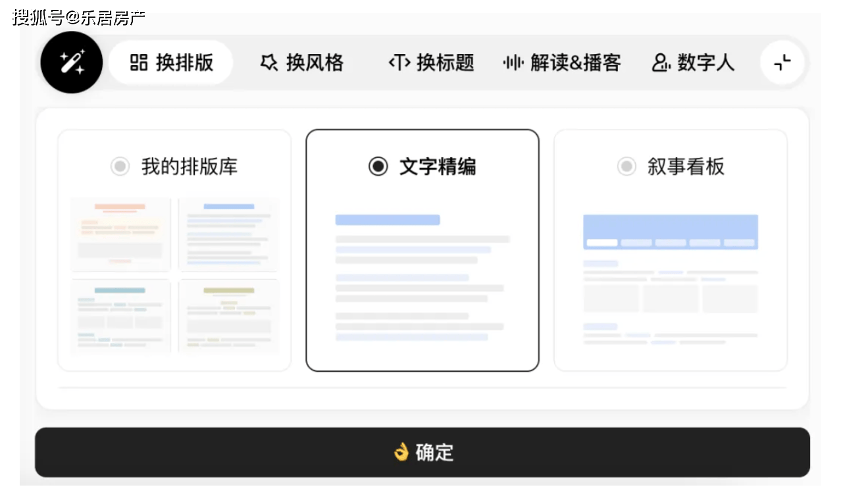The width and height of the screenshot is (841, 504).
Task: Pick the teal-header layout thumbnail in 我的排版库
Action: tap(120, 316)
